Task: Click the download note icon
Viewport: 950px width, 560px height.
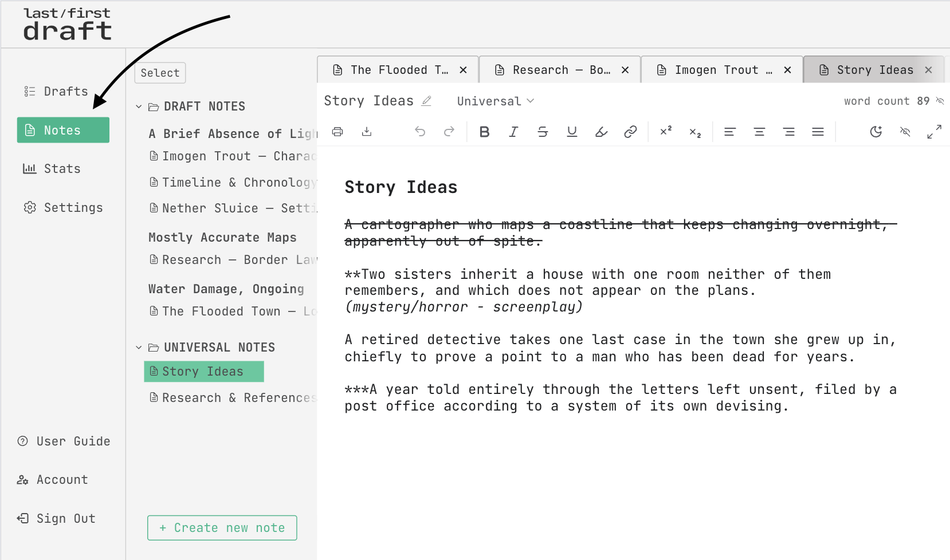Action: [x=367, y=132]
